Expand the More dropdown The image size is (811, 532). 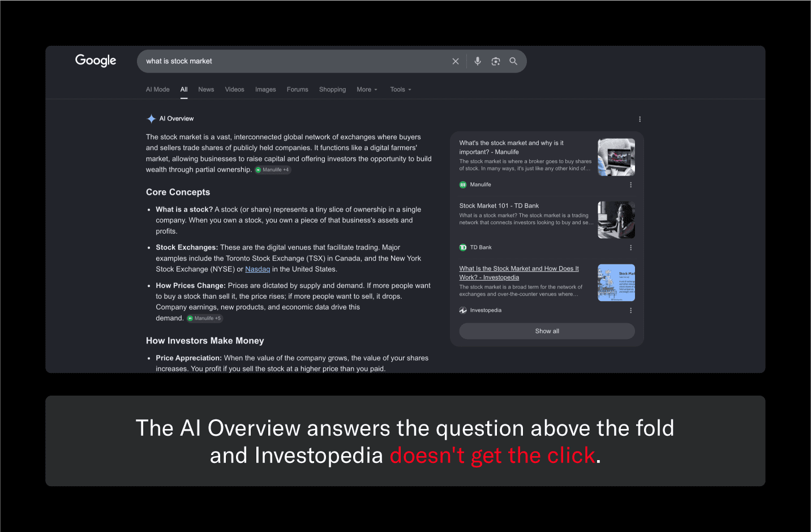(x=367, y=89)
